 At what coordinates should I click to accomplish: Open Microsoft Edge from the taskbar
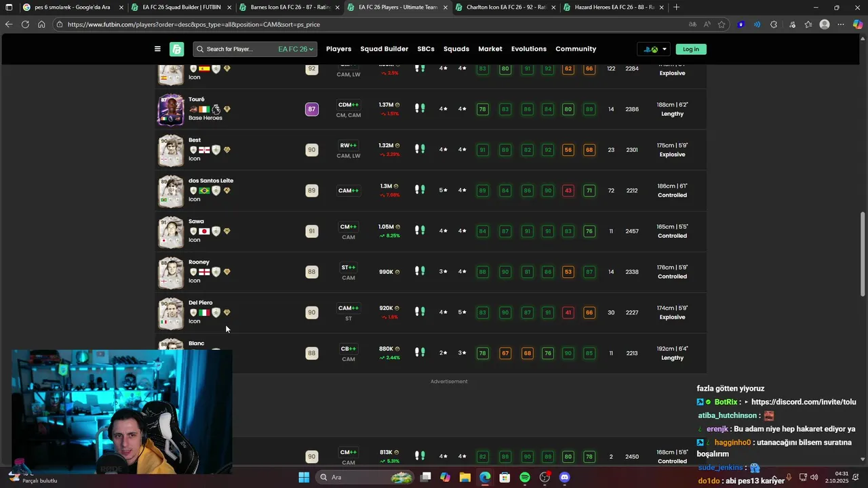[x=485, y=477]
